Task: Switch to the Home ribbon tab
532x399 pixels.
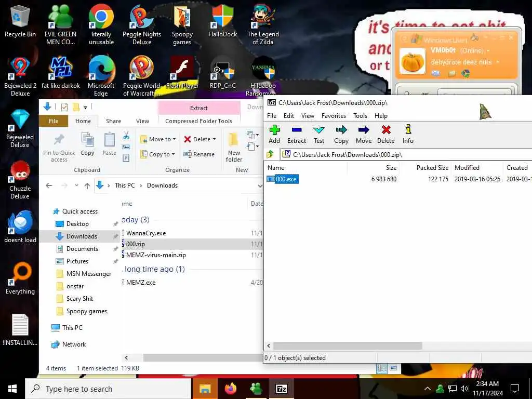Action: coord(83,121)
